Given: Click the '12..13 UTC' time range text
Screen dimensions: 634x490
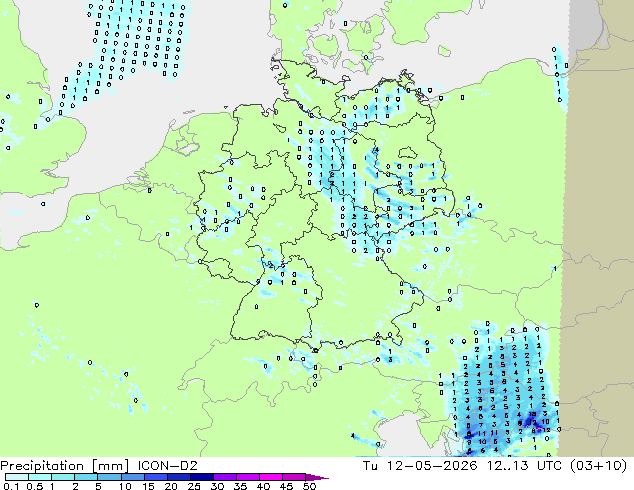Looking at the screenshot, I should coord(524,465).
